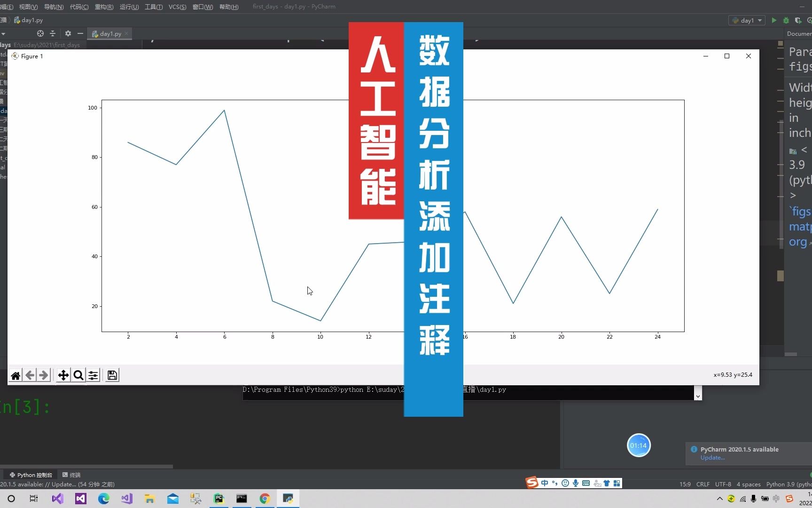Open Windows Start search circle
This screenshot has width=812, height=508.
(x=11, y=499)
